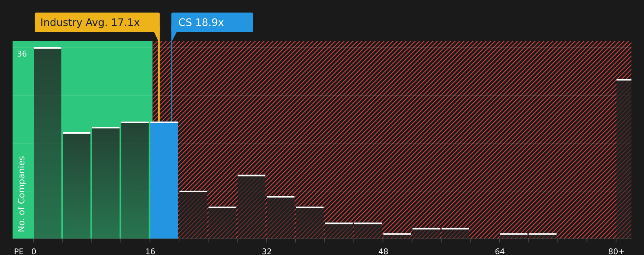Click the CS 18.9x blue label
644x255 pixels.
click(x=212, y=22)
